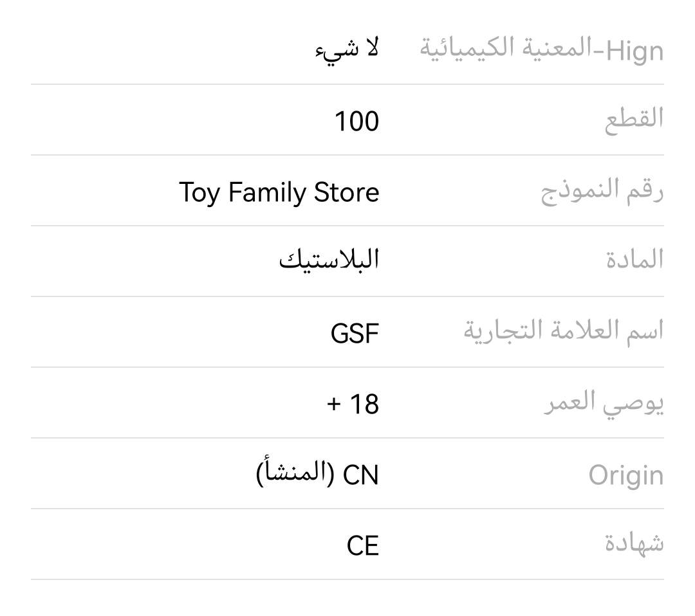Viewport: 695px width, 616px height.
Task: Click the word 'Family' in the model value
Action: coord(267,193)
